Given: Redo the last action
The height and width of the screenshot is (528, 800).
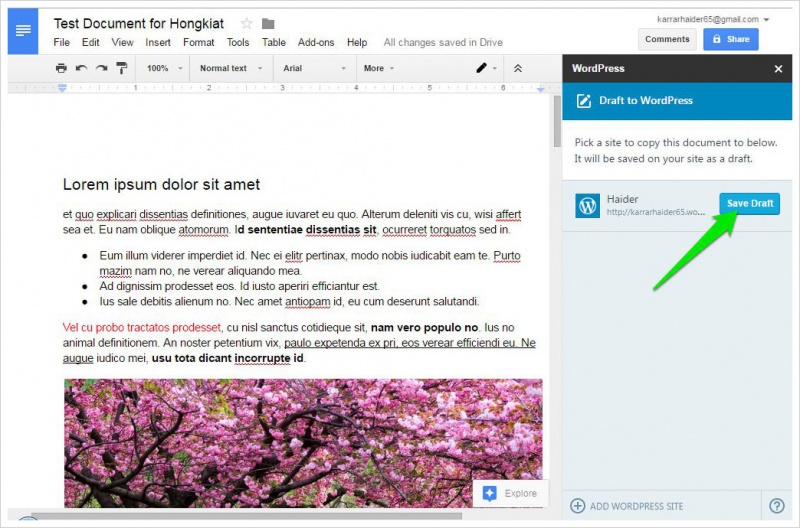Looking at the screenshot, I should point(102,68).
